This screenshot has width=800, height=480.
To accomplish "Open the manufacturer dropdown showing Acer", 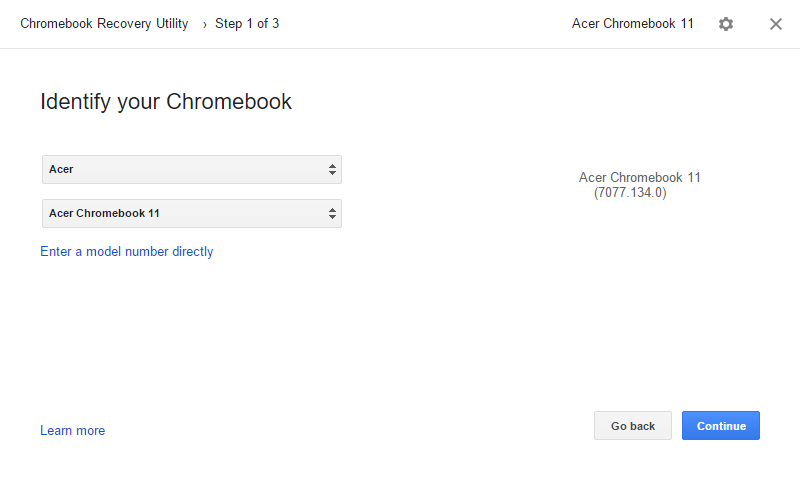I will tap(192, 169).
